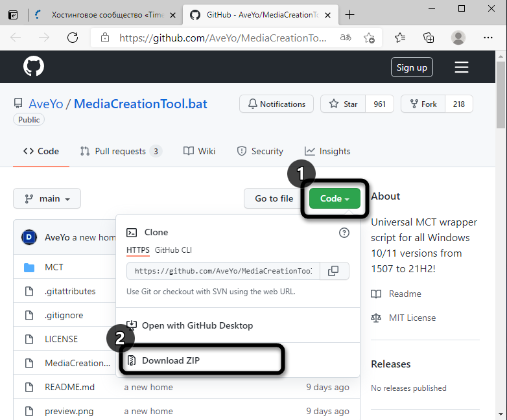This screenshot has width=507, height=420.
Task: Click the AveYo commit author avatar
Action: [x=29, y=237]
